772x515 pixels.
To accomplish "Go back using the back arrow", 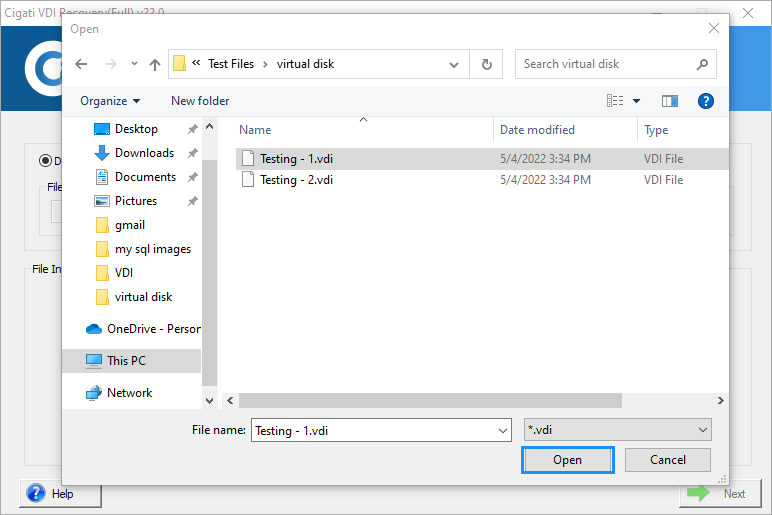I will click(x=81, y=64).
